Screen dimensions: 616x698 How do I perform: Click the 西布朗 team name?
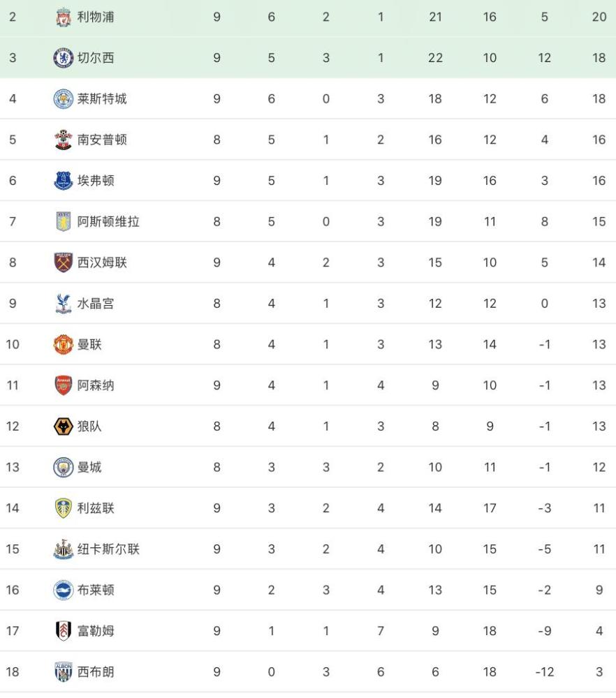[x=96, y=672]
